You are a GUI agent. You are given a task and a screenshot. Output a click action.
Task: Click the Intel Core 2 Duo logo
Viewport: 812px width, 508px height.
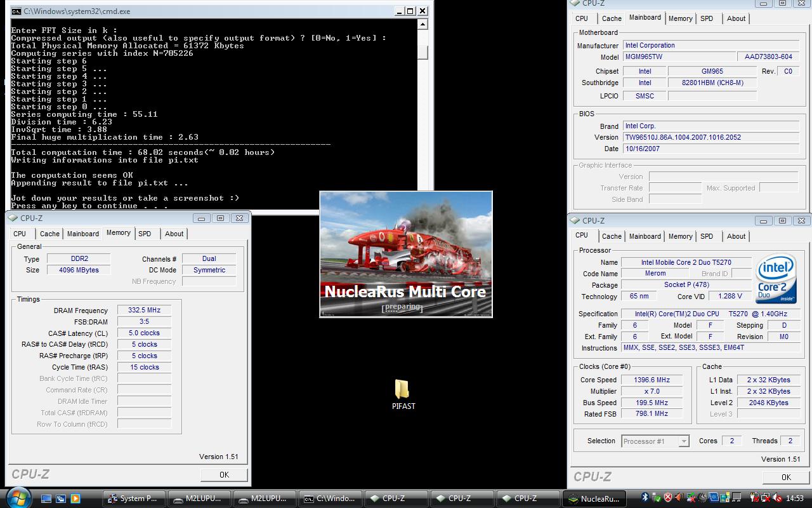click(x=776, y=279)
